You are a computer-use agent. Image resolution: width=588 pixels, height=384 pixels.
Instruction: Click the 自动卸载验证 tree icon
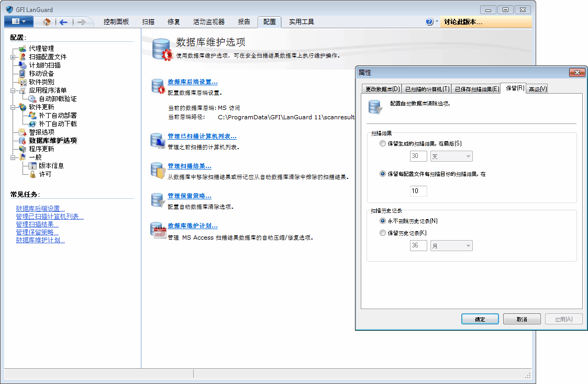[32, 99]
